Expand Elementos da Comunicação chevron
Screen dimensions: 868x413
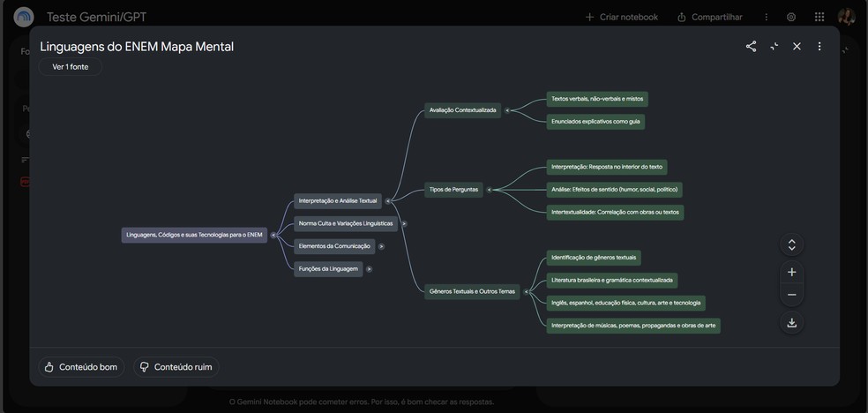pyautogui.click(x=381, y=246)
